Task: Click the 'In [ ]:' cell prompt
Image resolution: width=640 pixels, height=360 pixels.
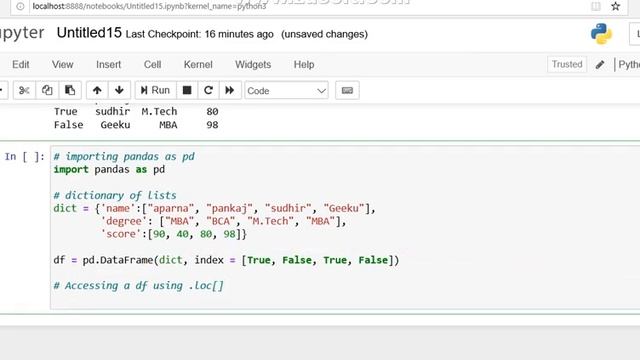Action: click(x=24, y=156)
